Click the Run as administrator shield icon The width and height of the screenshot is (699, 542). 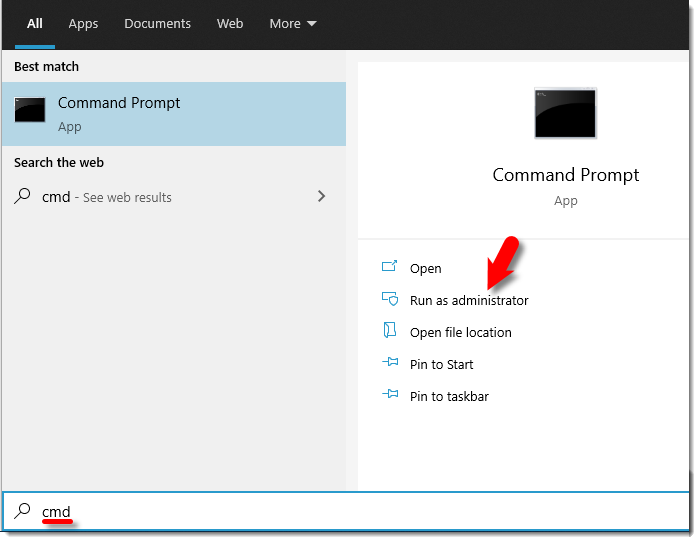pyautogui.click(x=390, y=299)
